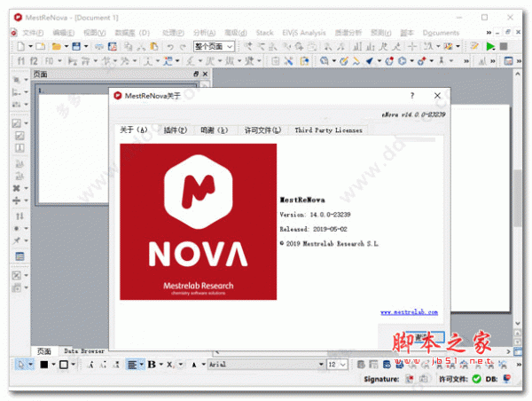Click the undo arrow icon
Viewport: 532px width, 401px height.
(x=168, y=46)
